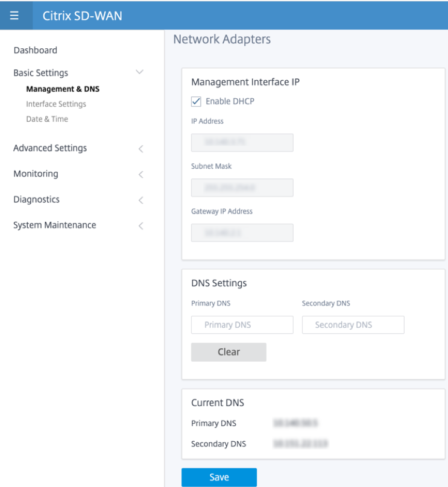Focus the Primary DNS input
Image resolution: width=448 pixels, height=487 pixels.
coord(242,325)
